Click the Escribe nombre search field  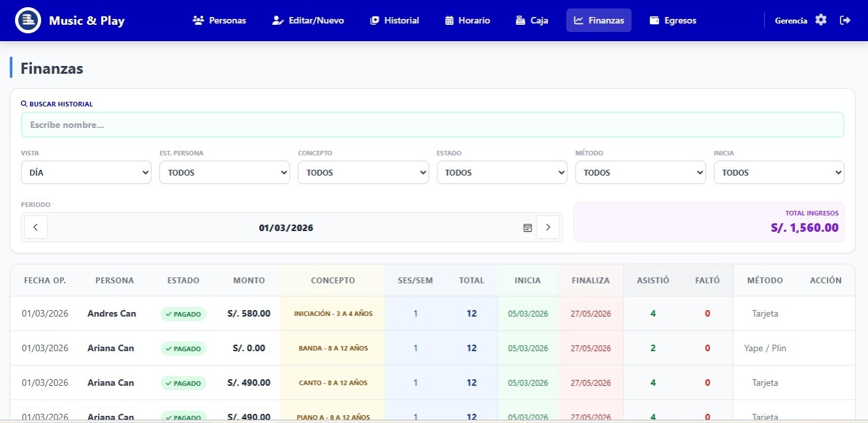click(432, 124)
